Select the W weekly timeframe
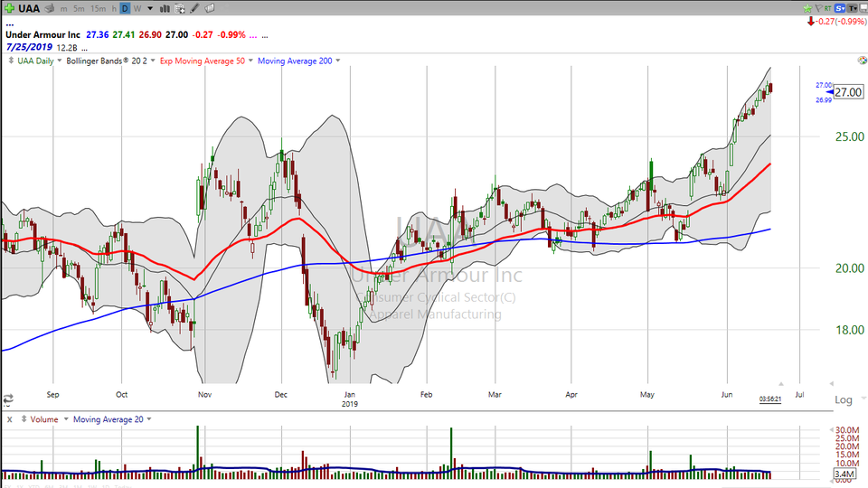The width and height of the screenshot is (868, 488). point(137,8)
